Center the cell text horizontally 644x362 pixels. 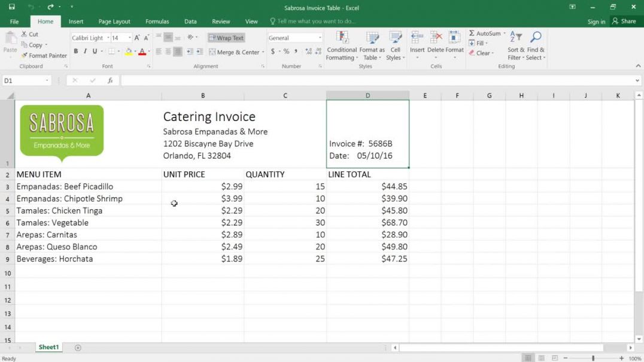[x=168, y=52]
